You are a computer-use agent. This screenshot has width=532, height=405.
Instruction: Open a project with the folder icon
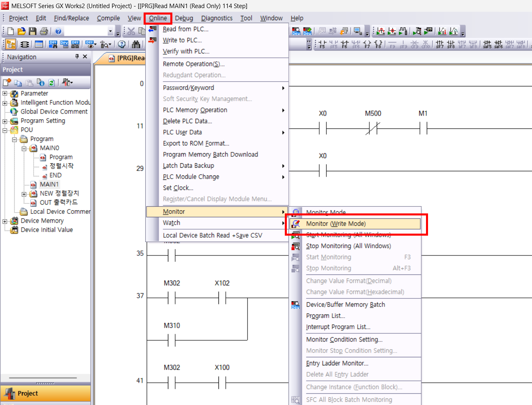click(x=21, y=31)
